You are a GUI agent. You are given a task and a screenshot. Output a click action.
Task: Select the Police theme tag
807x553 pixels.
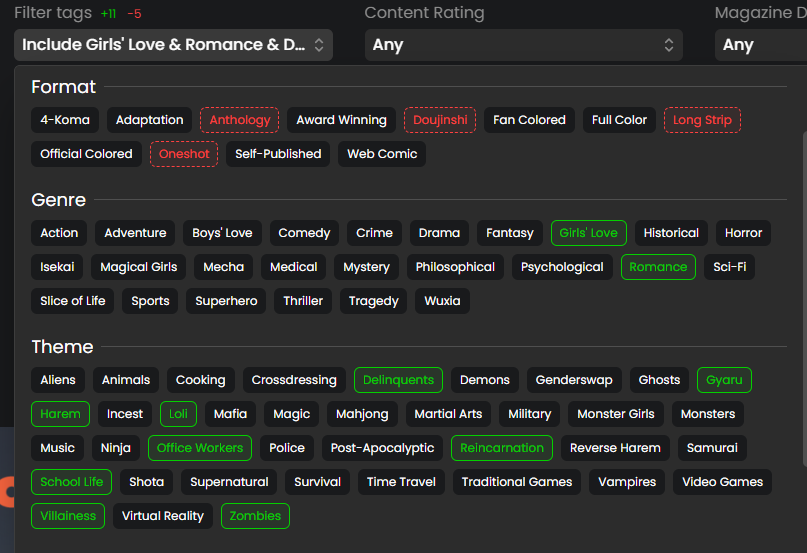click(x=287, y=448)
